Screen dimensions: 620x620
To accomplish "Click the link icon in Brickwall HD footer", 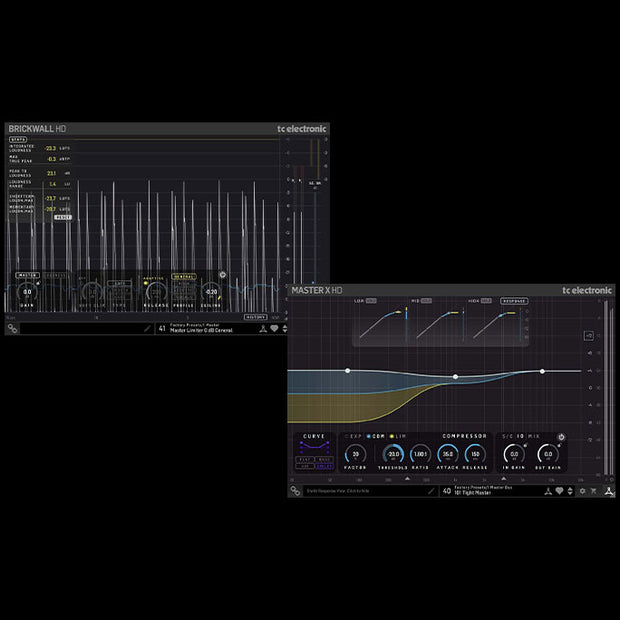I will coord(13,329).
